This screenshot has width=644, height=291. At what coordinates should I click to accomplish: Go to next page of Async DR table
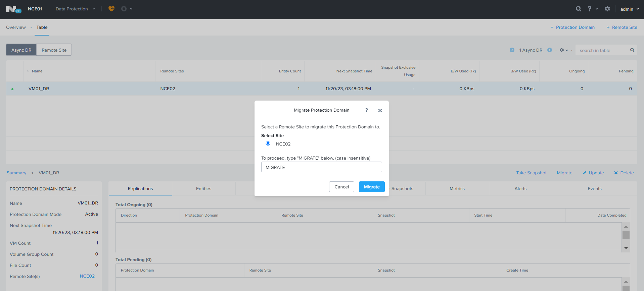pyautogui.click(x=549, y=50)
